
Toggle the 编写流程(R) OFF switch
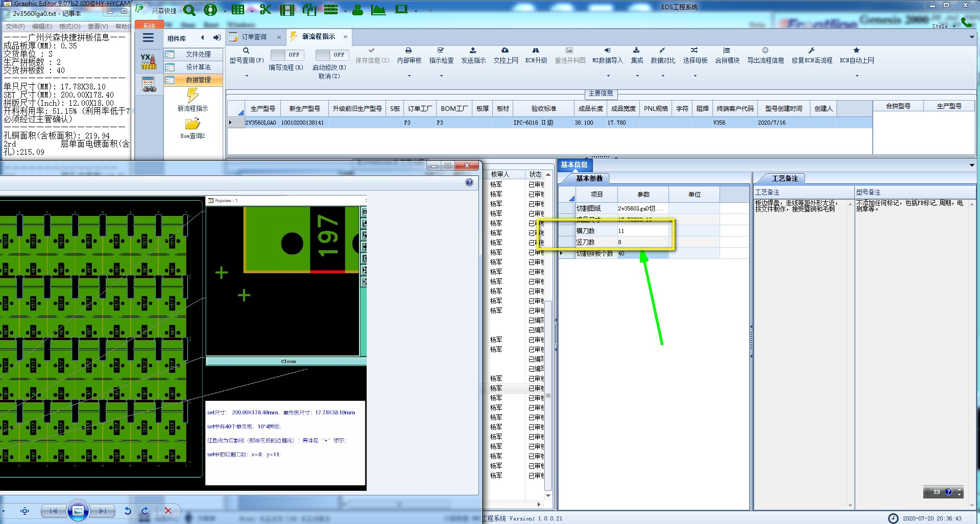pos(286,55)
